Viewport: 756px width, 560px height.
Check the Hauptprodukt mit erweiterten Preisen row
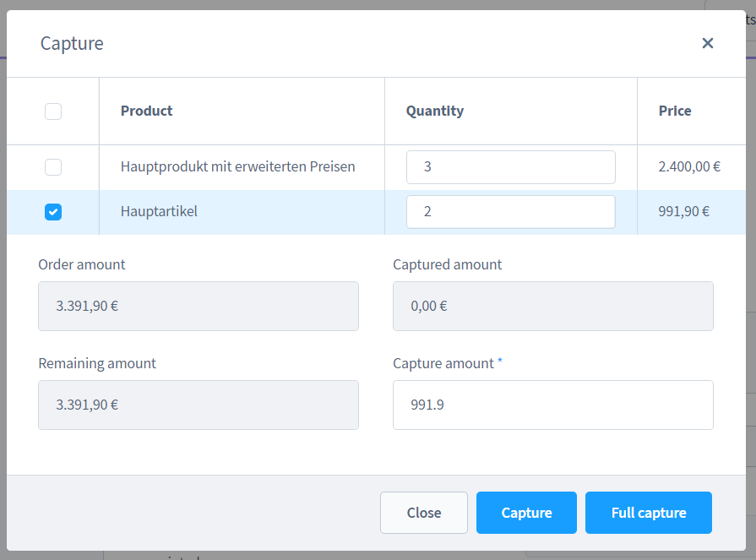click(53, 167)
